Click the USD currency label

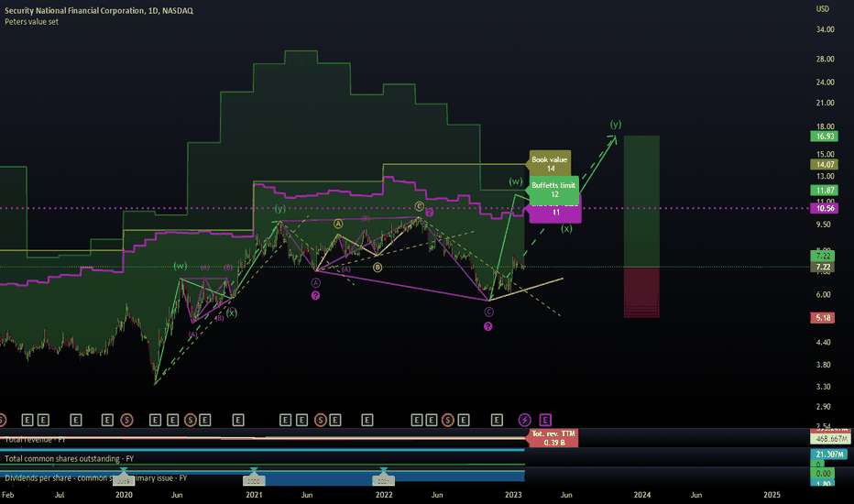823,9
